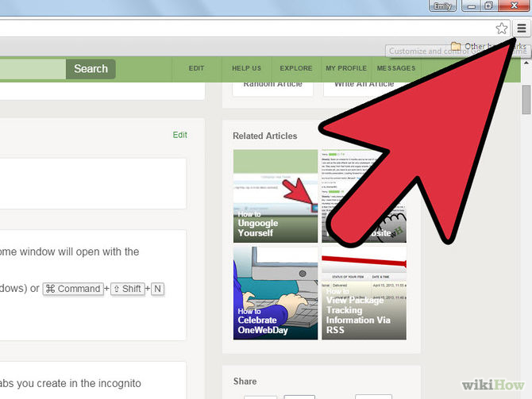Open the Celebrate OneWebDay related article
This screenshot has width=532, height=399.
click(275, 293)
